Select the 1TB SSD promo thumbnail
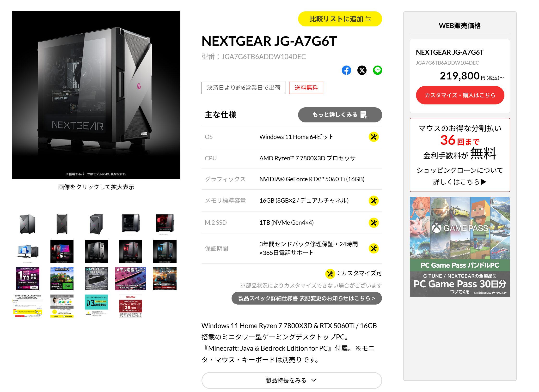This screenshot has width=539, height=392. tap(28, 279)
